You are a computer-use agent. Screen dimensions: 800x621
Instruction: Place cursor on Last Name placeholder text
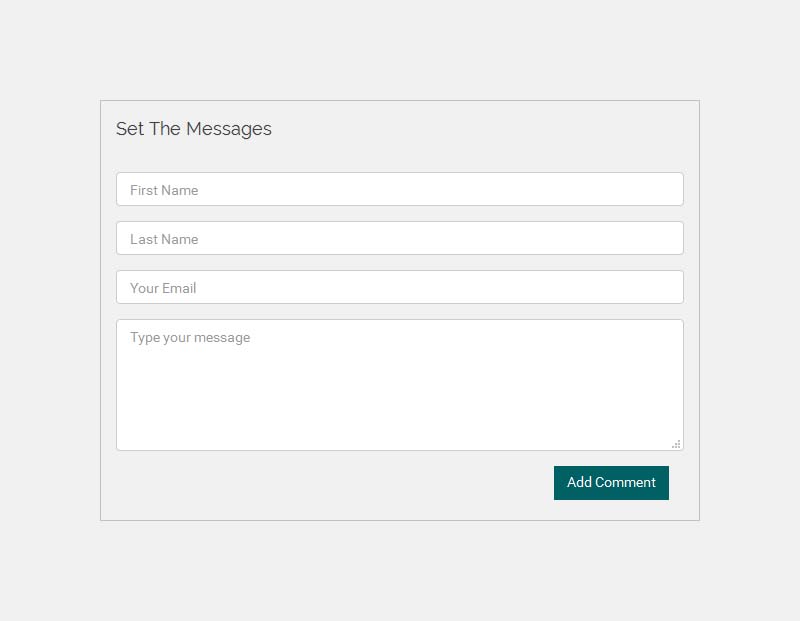[x=164, y=239]
